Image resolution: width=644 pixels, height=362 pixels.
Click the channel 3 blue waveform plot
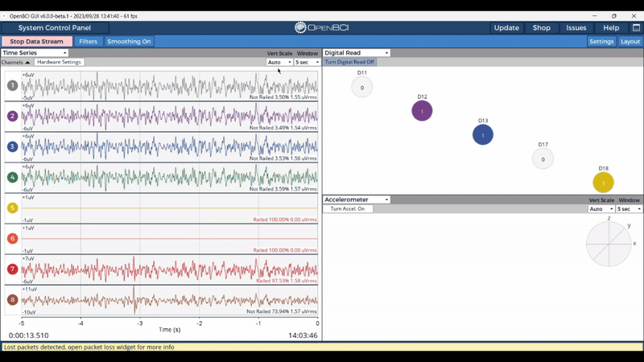click(x=169, y=146)
